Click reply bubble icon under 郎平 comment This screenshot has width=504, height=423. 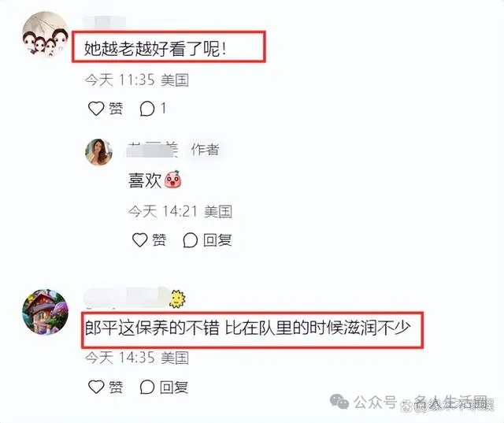(x=147, y=387)
